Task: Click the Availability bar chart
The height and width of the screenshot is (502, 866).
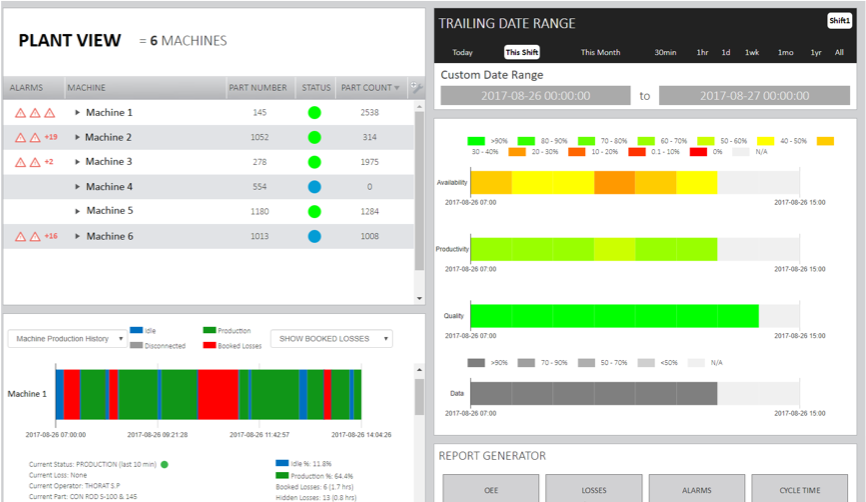Action: click(635, 182)
